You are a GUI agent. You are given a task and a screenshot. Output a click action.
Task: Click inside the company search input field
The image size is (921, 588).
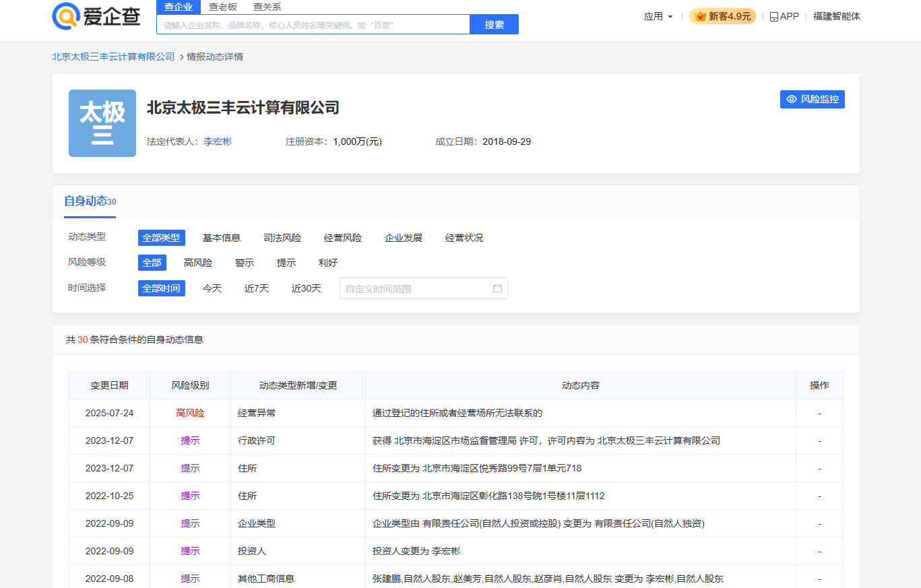click(x=313, y=24)
